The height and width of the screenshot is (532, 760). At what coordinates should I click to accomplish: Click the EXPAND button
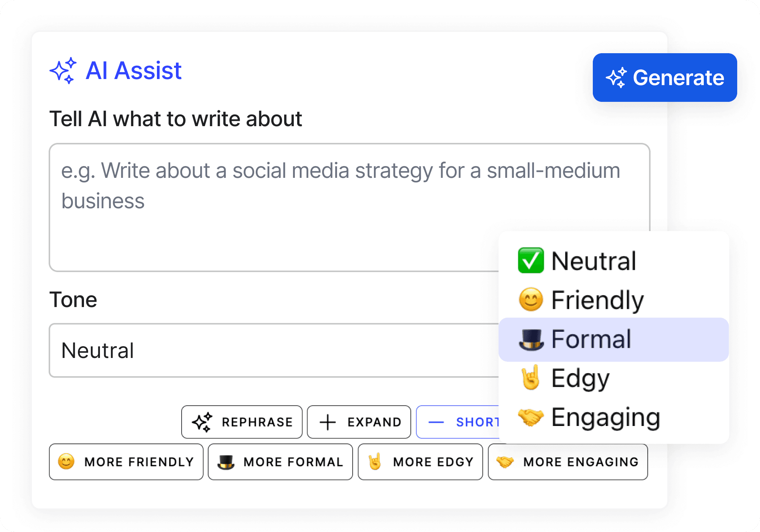359,422
